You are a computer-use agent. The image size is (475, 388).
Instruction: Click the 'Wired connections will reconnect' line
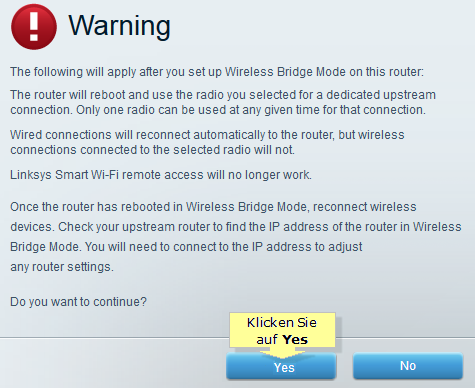point(207,135)
